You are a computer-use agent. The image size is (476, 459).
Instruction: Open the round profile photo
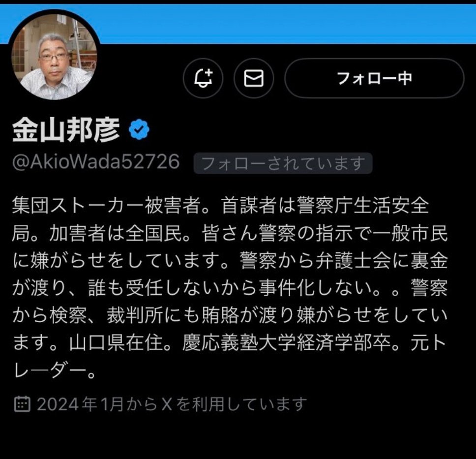[54, 57]
